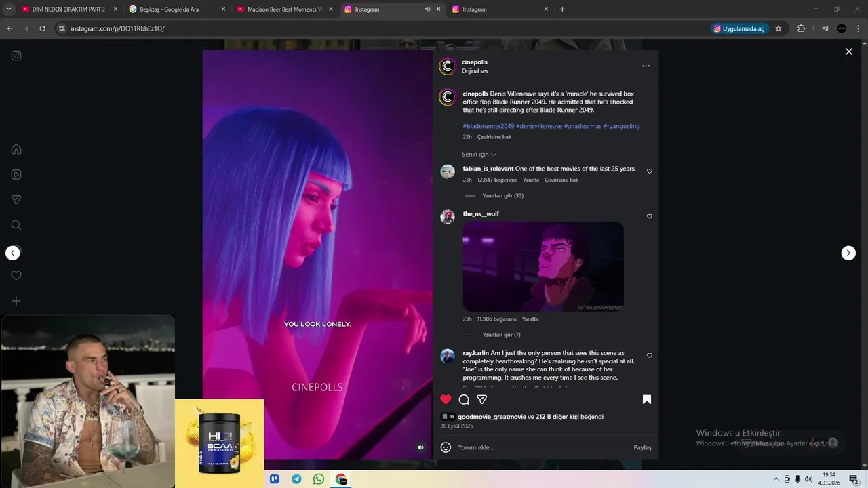Open Chrome three-dot menu
The height and width of the screenshot is (488, 868).
tap(859, 28)
